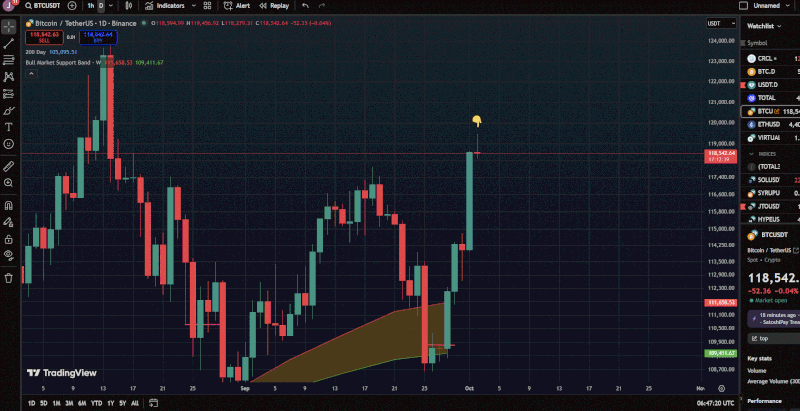
Task: Set chart range to 1M
Action: coord(56,403)
